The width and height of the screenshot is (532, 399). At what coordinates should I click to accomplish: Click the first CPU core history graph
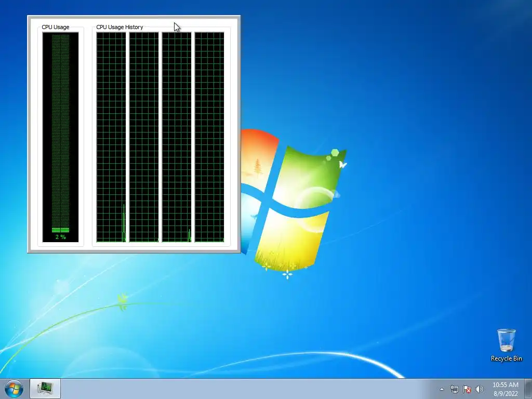click(x=111, y=137)
